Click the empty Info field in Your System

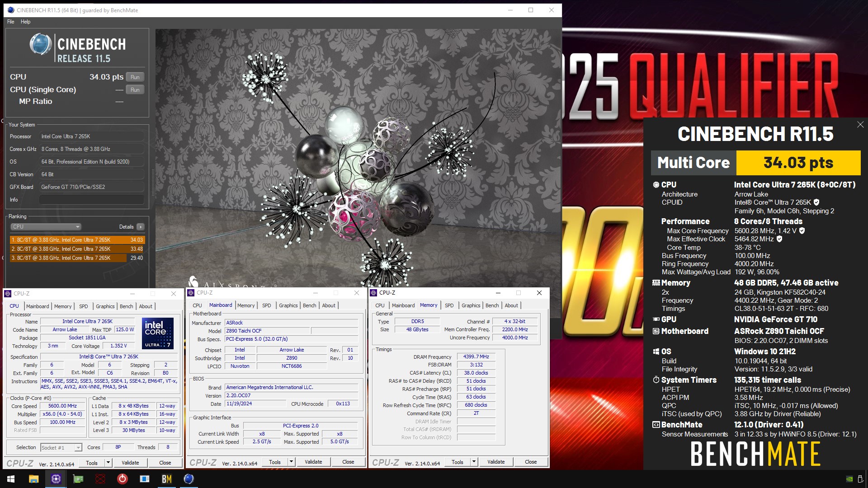coord(92,200)
